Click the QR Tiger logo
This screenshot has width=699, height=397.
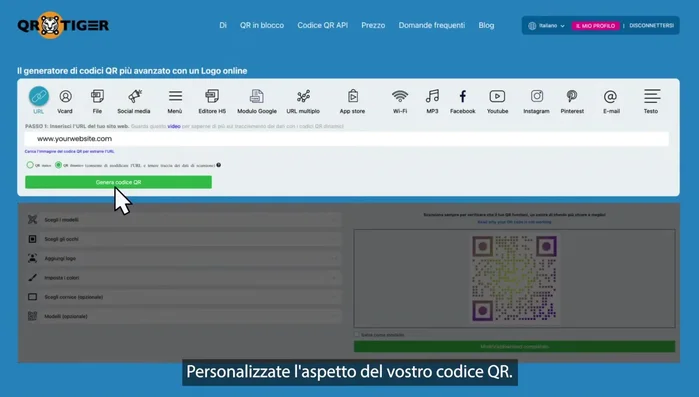coord(63,25)
